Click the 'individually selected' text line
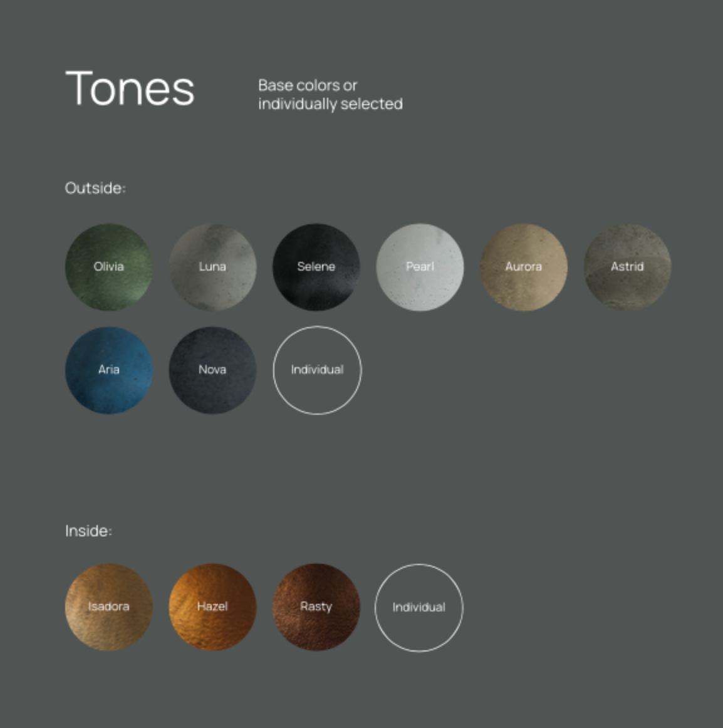 (330, 104)
